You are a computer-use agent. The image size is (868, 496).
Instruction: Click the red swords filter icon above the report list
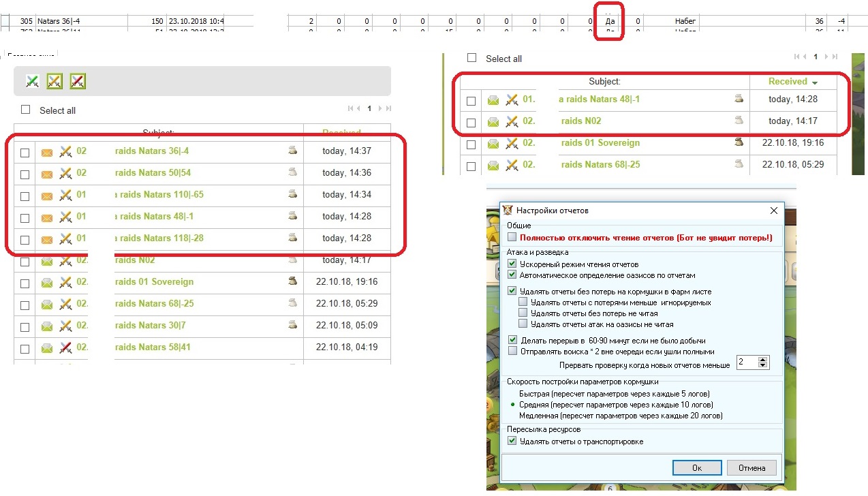tap(78, 82)
